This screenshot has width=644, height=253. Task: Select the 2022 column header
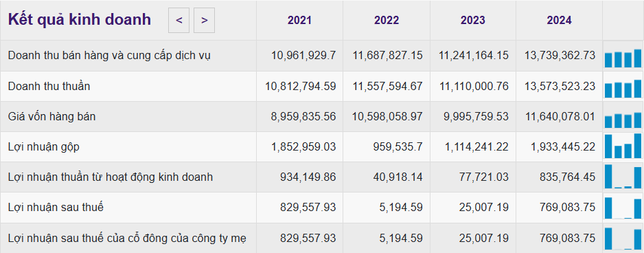tap(387, 20)
